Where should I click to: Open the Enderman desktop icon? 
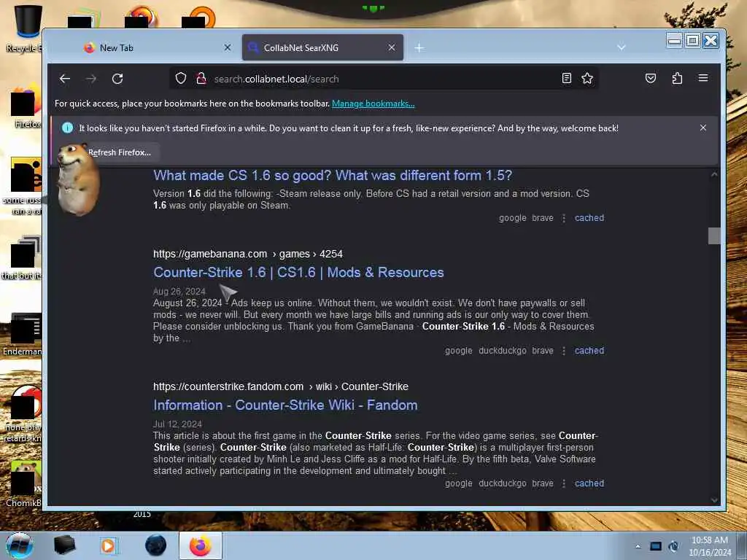point(23,335)
